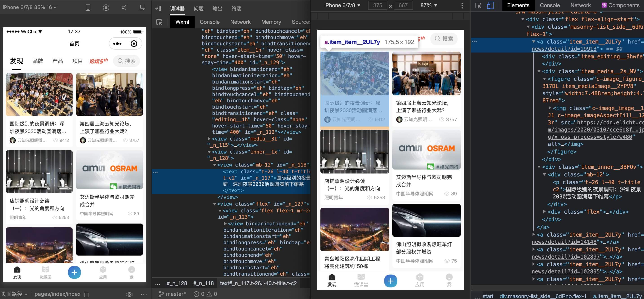Click the stop/record circle icon in simulator toolbar
644x299 pixels.
(x=106, y=7)
